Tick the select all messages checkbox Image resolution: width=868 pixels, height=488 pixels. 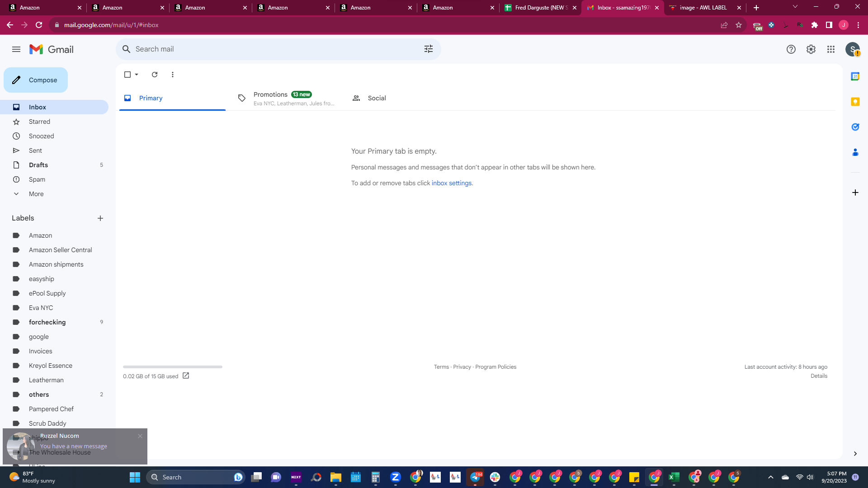pos(127,75)
